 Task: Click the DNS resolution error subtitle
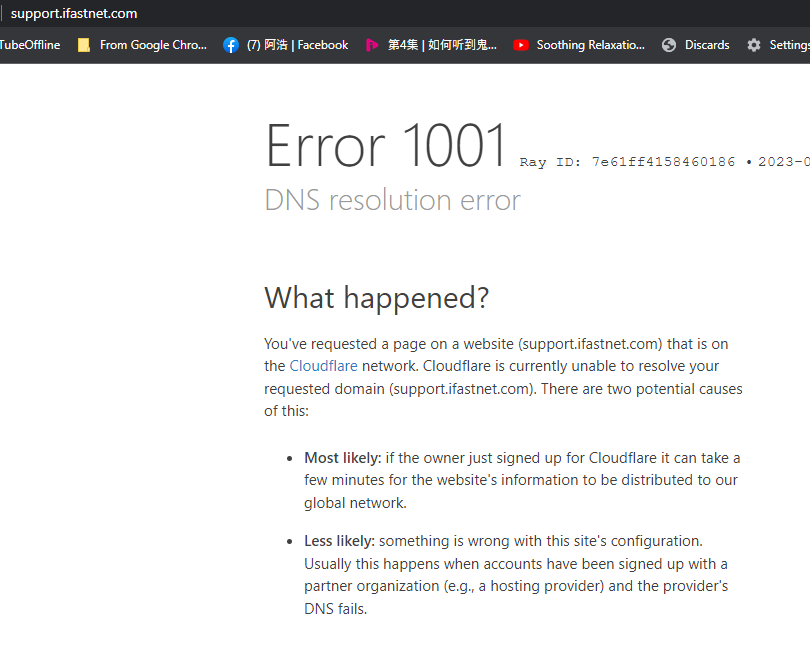click(393, 199)
